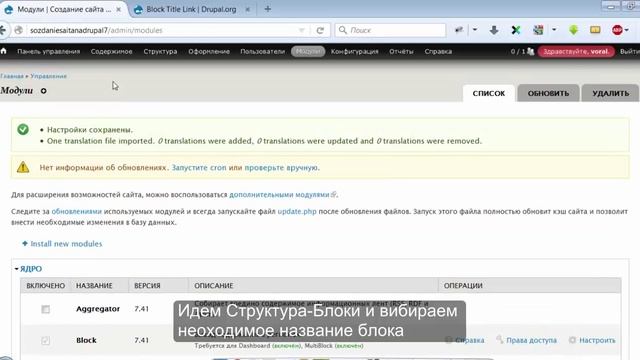Open dropdown arrow beside first toolbar icon
This screenshot has height=360, width=640.
[475, 30]
